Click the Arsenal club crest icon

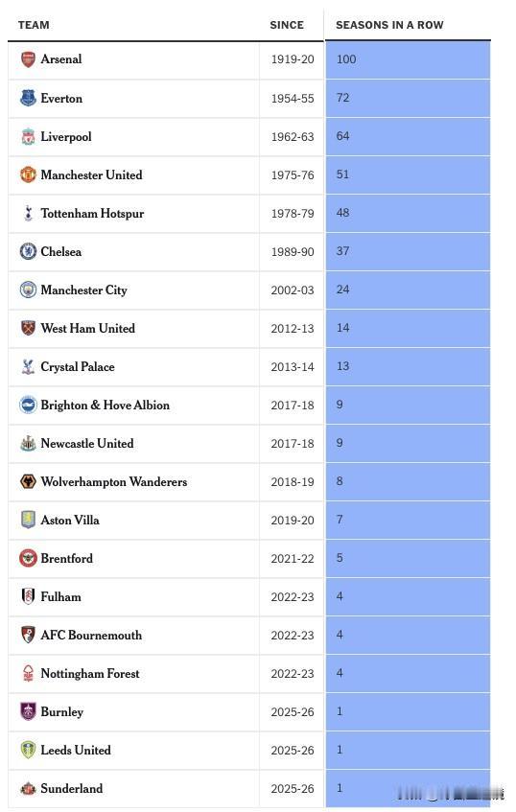pos(28,59)
